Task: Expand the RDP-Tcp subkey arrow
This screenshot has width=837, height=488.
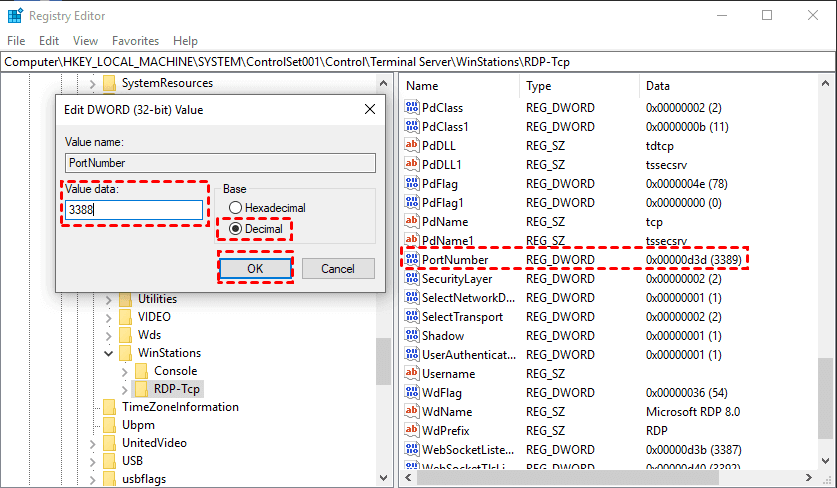Action: point(125,389)
